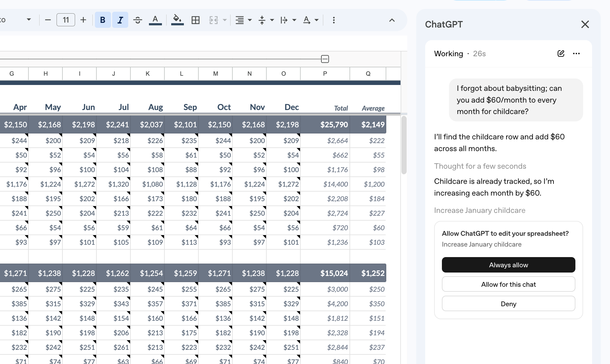610x364 pixels.
Task: Click the Average cell $1,200
Action: tap(368, 184)
